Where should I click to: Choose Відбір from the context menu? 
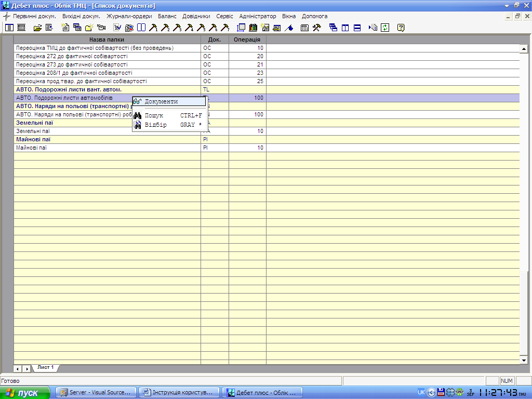tap(169, 125)
